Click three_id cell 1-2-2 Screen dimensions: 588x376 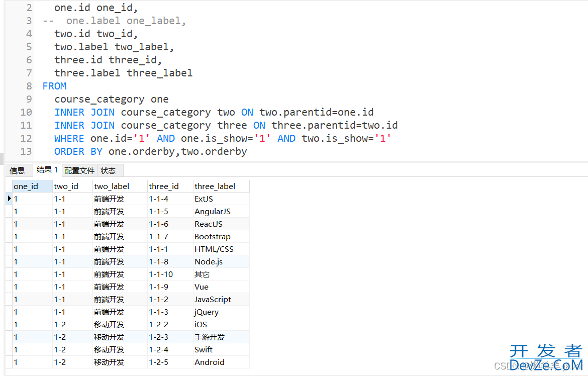[170, 325]
